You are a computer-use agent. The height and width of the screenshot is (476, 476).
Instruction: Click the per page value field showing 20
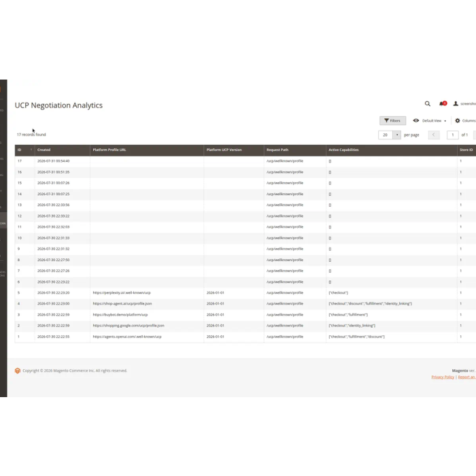click(x=386, y=135)
